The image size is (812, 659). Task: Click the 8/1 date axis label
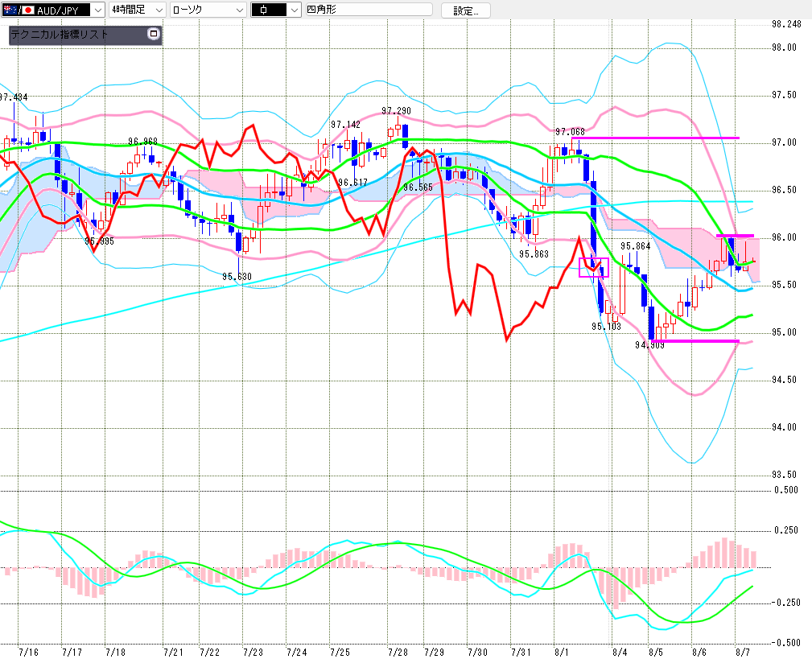click(x=562, y=652)
